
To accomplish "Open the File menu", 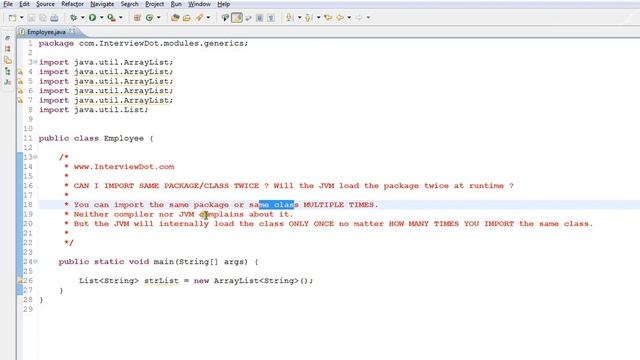I will point(8,4).
